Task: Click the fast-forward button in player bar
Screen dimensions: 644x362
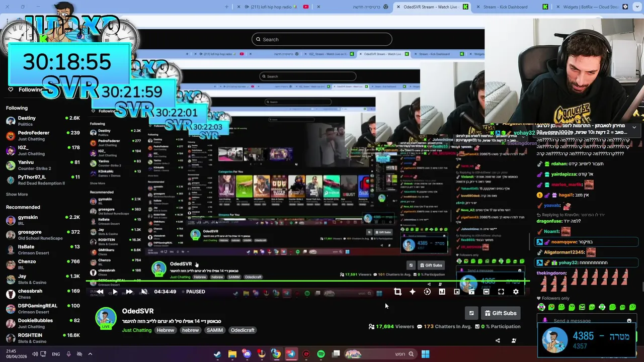Action: pyautogui.click(x=129, y=292)
